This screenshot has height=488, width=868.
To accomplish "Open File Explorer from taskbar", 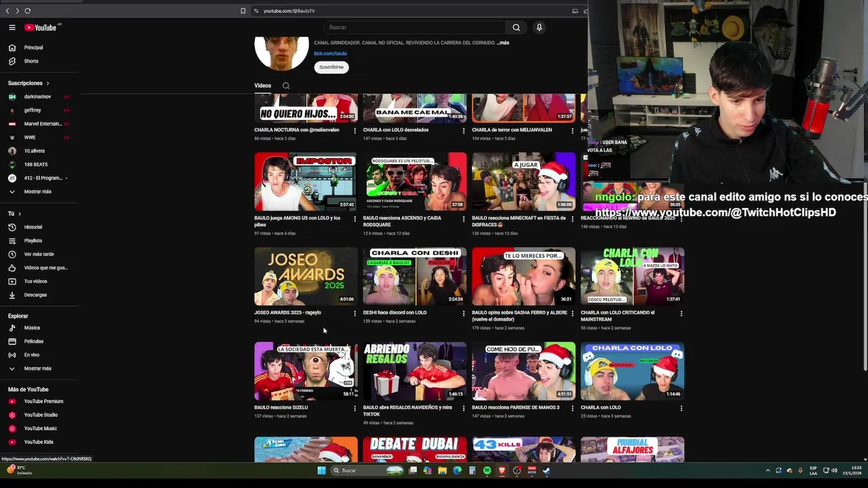I will pos(442,470).
